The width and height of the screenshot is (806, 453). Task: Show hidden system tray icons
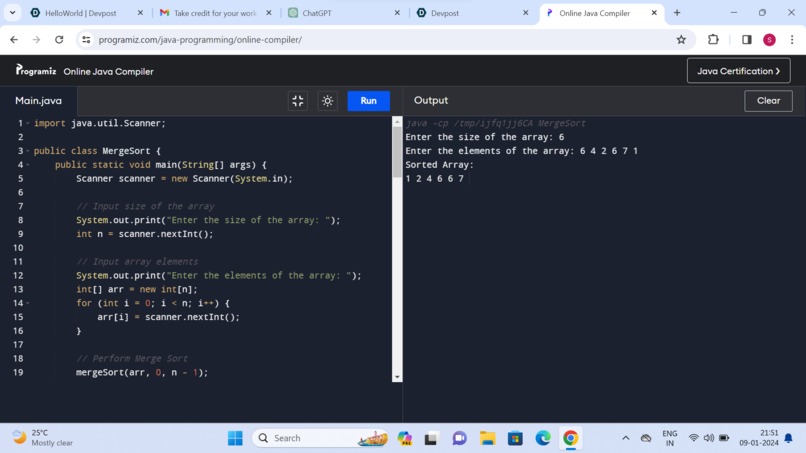(x=626, y=438)
